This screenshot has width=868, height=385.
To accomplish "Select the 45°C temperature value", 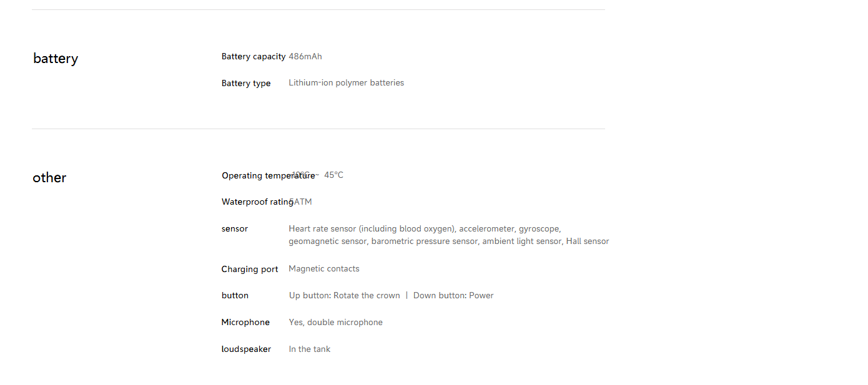I will point(333,175).
